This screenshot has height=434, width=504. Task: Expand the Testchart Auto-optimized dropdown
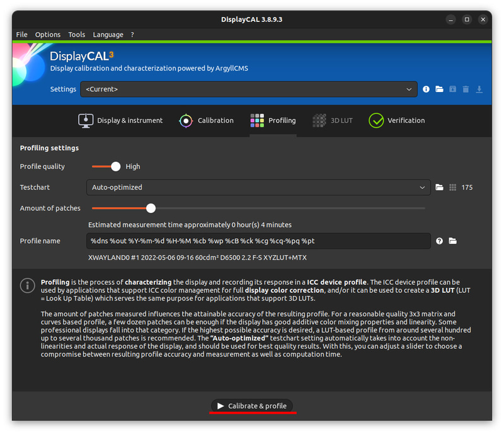tap(258, 187)
